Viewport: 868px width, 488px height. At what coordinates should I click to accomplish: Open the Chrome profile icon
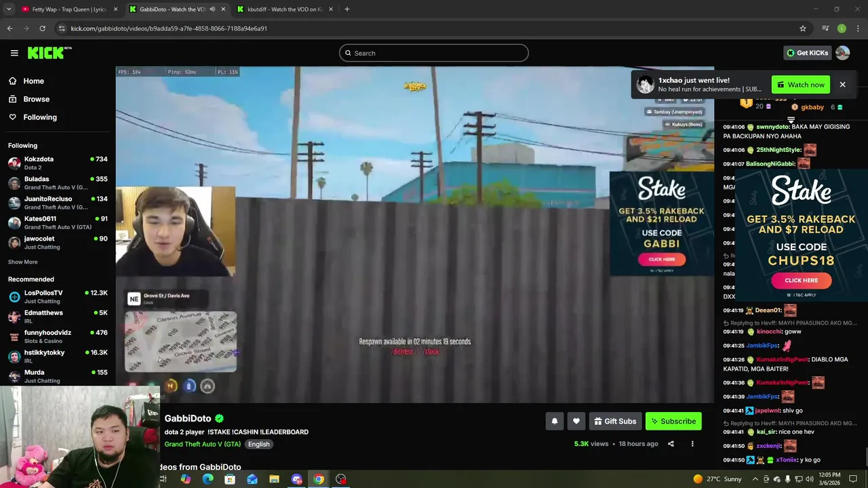point(842,28)
